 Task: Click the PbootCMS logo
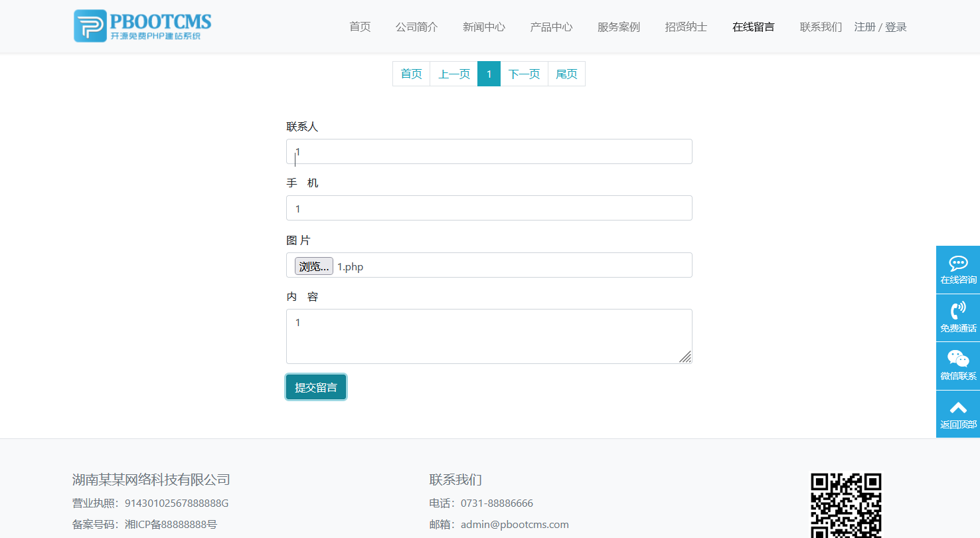tap(141, 26)
